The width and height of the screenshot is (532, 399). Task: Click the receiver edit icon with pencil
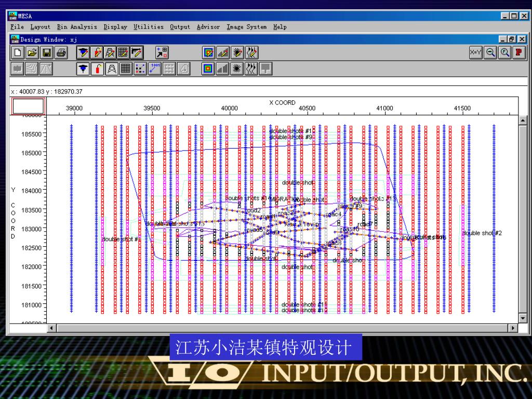click(83, 52)
